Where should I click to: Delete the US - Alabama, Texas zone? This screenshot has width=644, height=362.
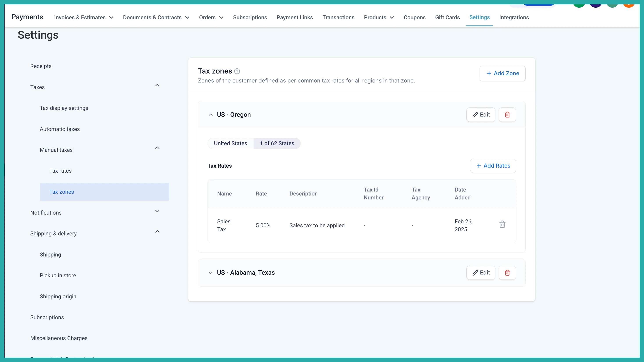click(507, 273)
